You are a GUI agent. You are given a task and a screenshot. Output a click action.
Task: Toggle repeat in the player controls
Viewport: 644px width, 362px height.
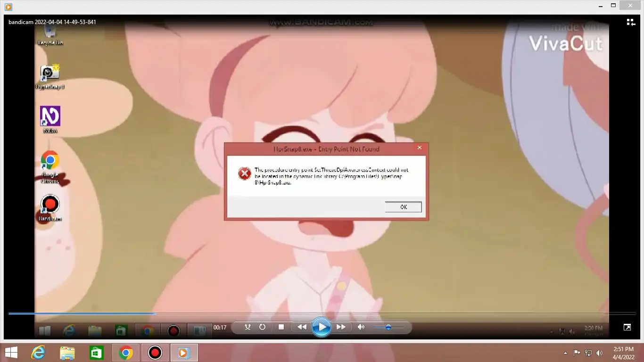(x=262, y=327)
